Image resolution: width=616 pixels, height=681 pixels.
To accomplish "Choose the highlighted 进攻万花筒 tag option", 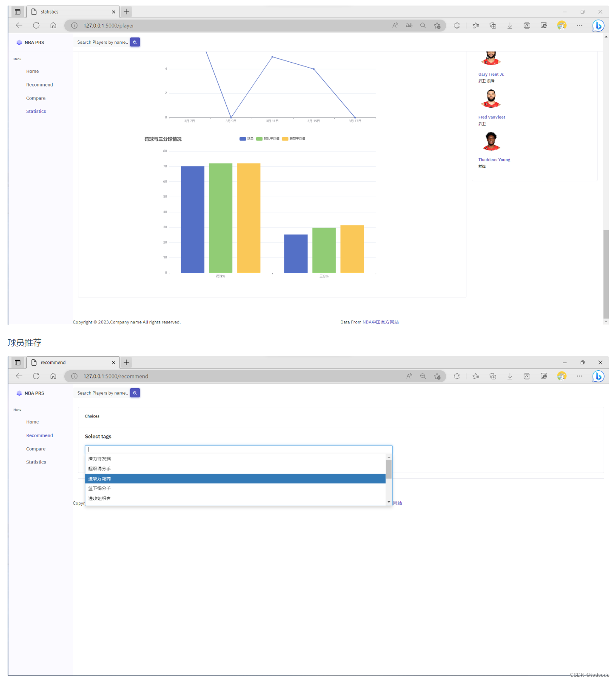I will (235, 479).
